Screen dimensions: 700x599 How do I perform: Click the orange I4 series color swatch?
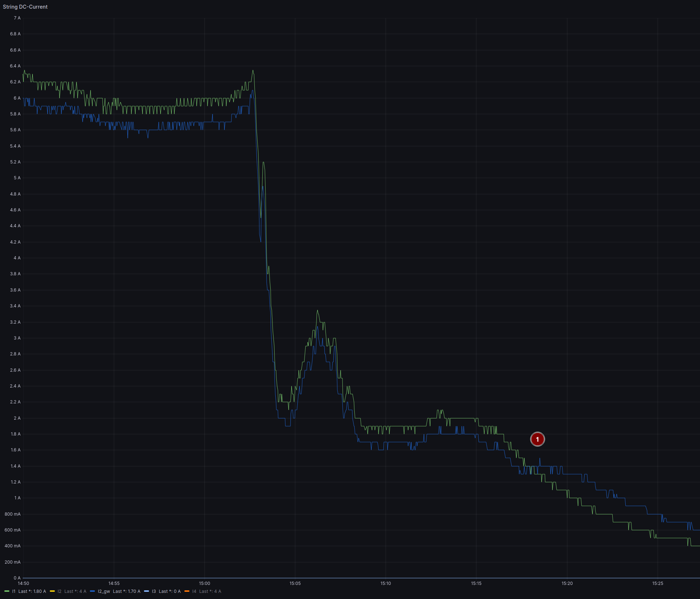187,591
